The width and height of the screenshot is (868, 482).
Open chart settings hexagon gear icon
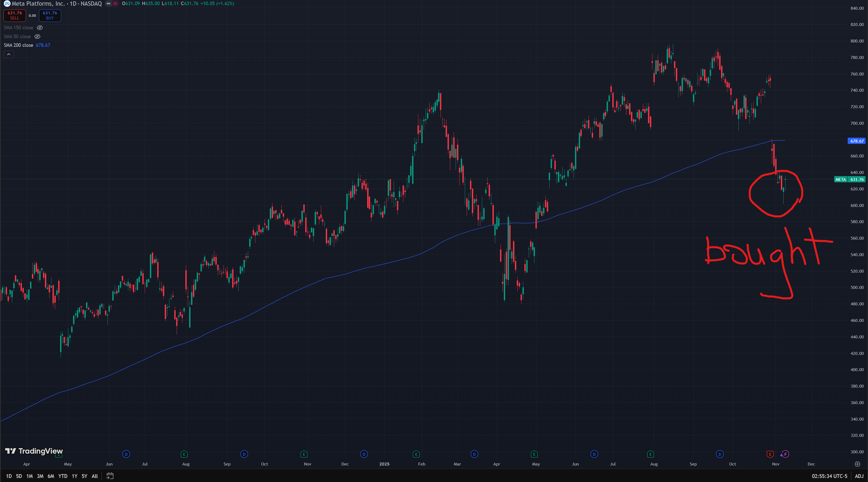pos(857,464)
